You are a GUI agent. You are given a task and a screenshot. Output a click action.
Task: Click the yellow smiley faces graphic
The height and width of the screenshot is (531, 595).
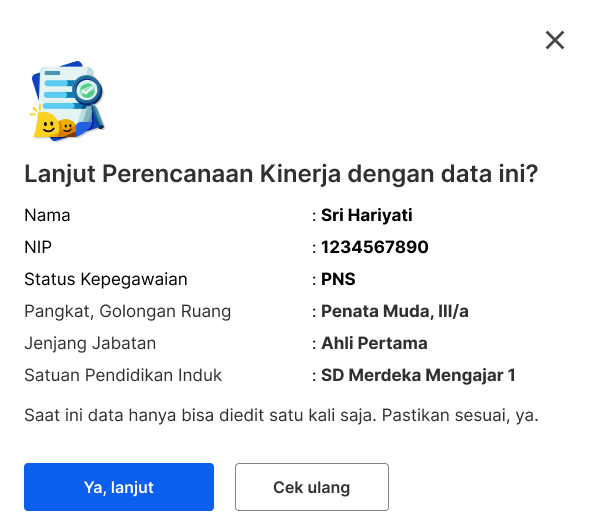[54, 125]
